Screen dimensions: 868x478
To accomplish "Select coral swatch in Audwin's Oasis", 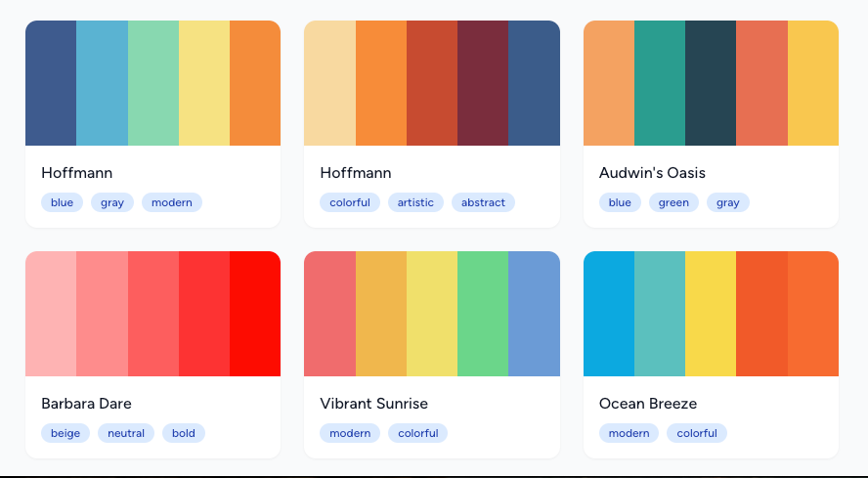I will 761,83.
